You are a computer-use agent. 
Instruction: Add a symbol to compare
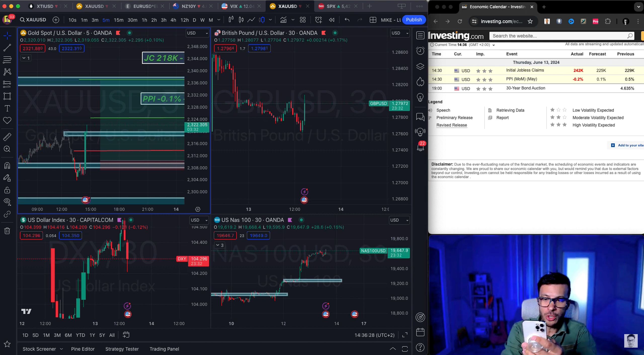(56, 20)
